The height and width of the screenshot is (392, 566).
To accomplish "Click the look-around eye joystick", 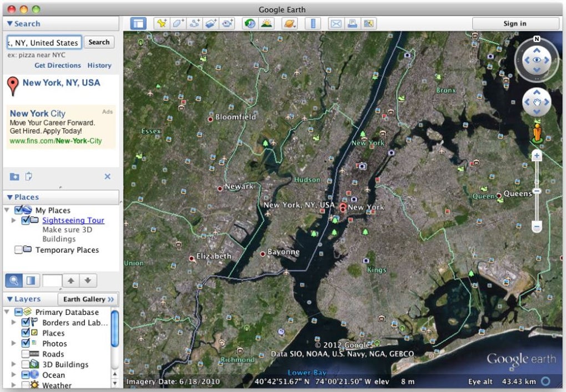I will point(537,60).
